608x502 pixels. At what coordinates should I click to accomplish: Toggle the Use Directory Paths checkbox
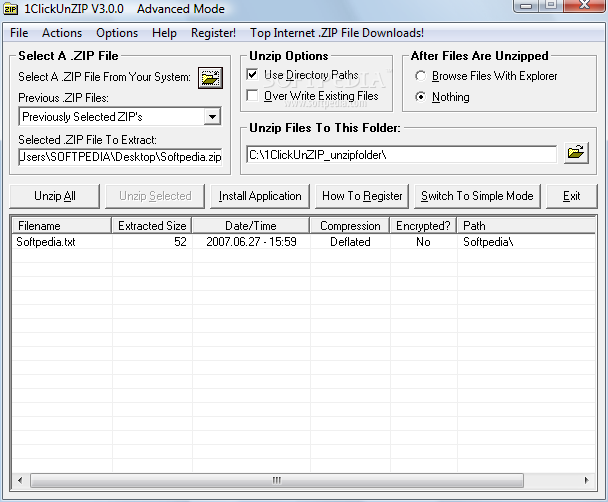pos(252,74)
